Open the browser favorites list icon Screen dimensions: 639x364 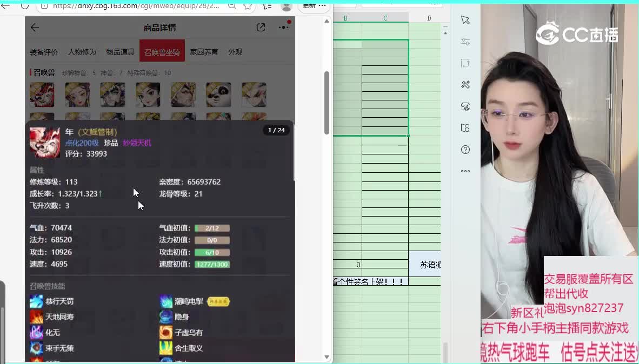[x=267, y=6]
